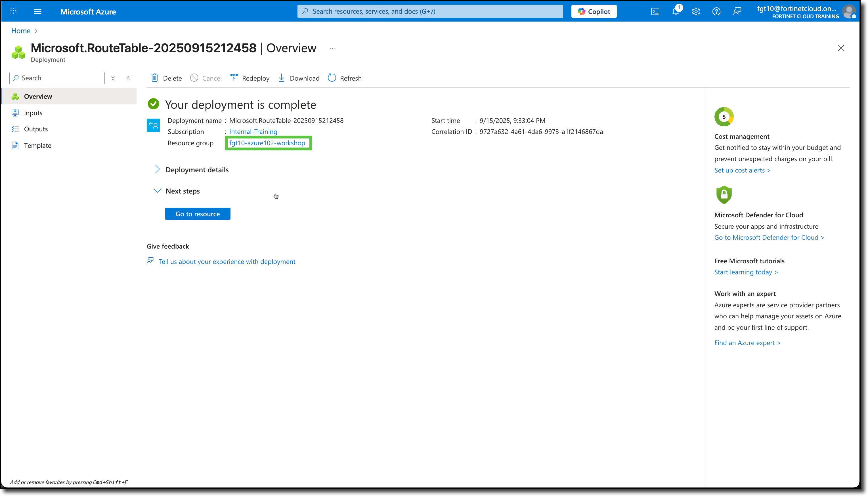Collapse the left sidebar with double chevron
This screenshot has width=868, height=496.
(x=128, y=78)
